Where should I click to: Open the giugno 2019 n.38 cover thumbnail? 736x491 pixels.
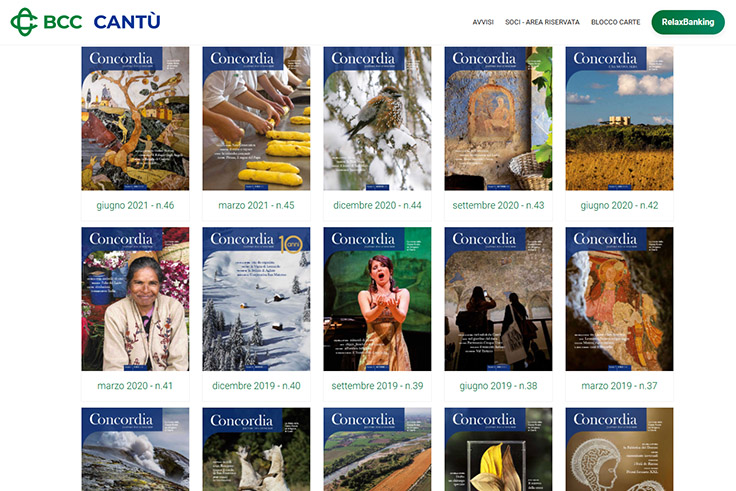click(x=498, y=299)
